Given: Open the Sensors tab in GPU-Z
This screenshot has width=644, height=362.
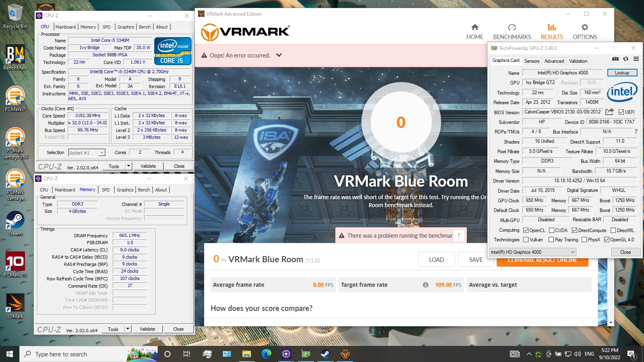Looking at the screenshot, I should click(x=532, y=61).
